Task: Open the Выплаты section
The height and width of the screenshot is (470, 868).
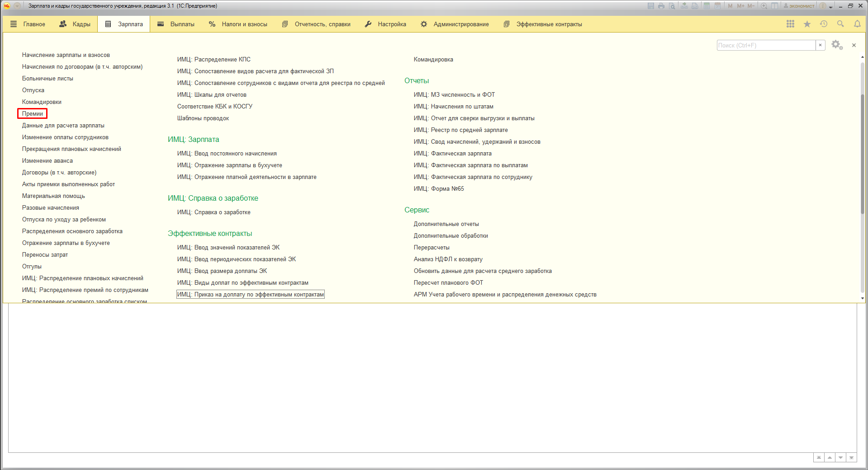Action: coord(176,24)
